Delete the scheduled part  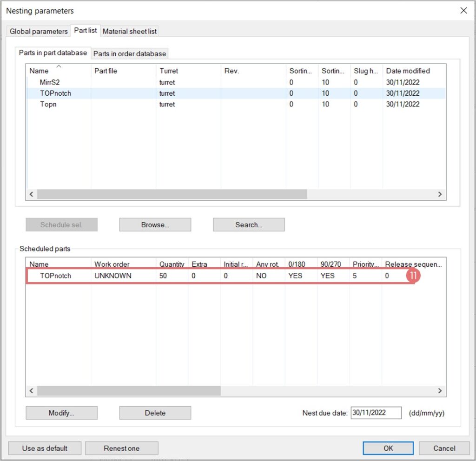click(x=155, y=413)
